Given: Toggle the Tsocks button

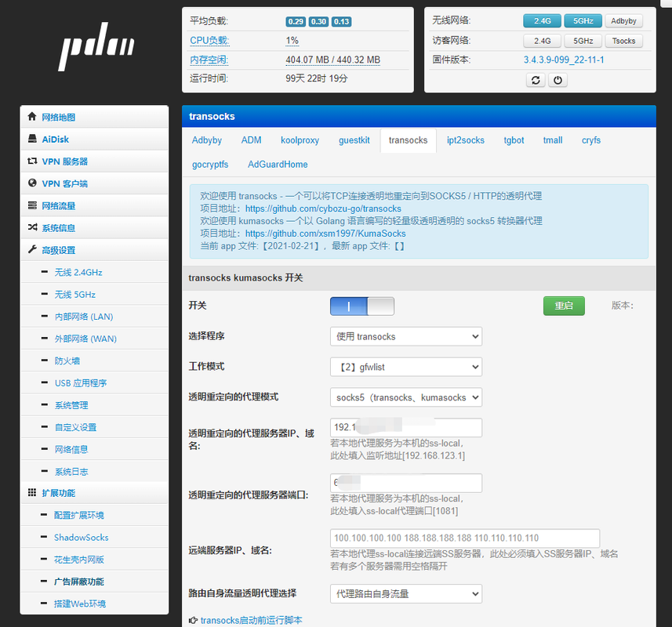Looking at the screenshot, I should (623, 41).
